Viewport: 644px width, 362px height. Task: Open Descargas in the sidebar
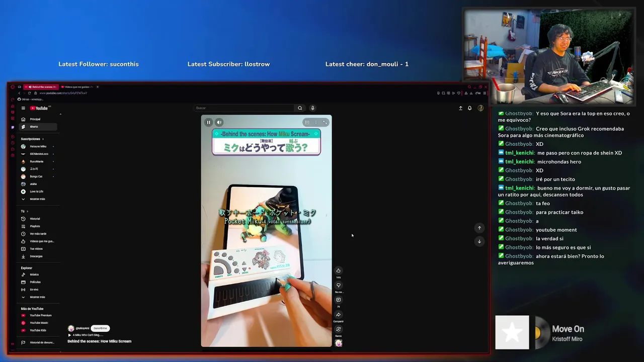(x=38, y=256)
